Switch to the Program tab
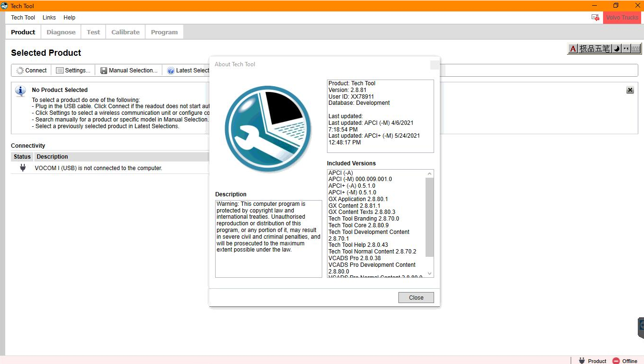The height and width of the screenshot is (364, 644). [x=164, y=31]
